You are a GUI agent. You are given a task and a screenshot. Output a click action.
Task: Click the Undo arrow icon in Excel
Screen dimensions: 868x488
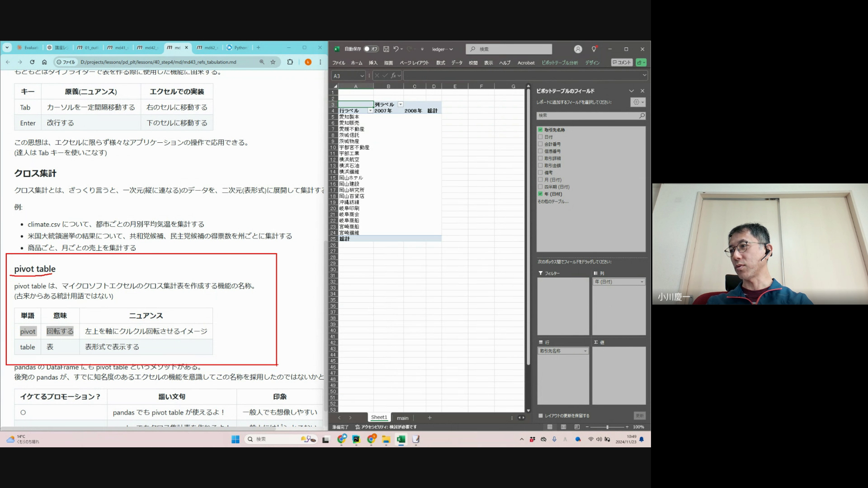(396, 49)
